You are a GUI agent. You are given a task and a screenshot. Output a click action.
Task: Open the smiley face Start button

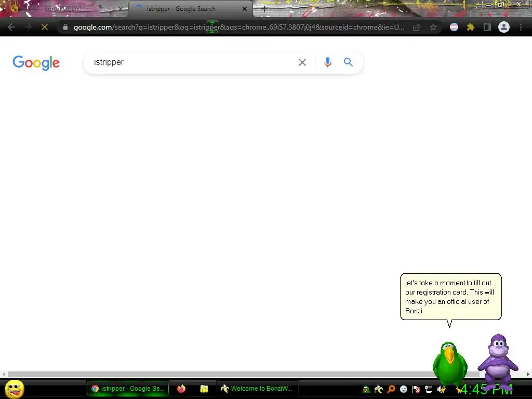[x=15, y=389]
